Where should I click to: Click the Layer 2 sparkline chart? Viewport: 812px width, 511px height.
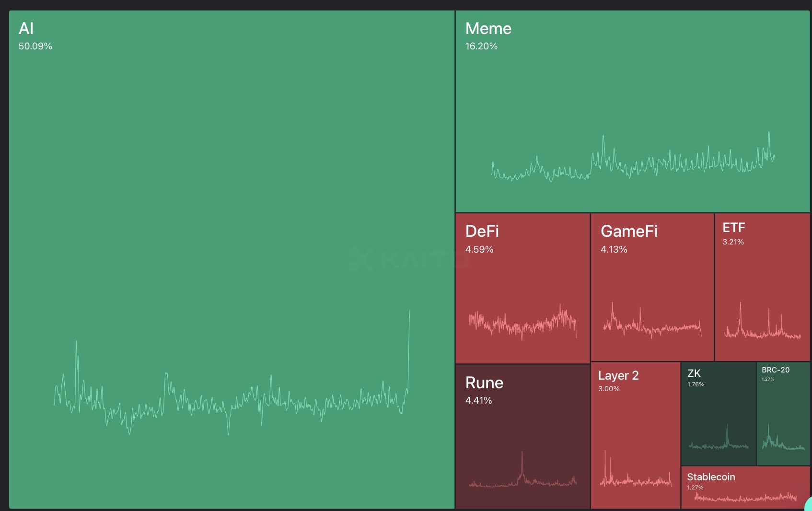pyautogui.click(x=635, y=479)
